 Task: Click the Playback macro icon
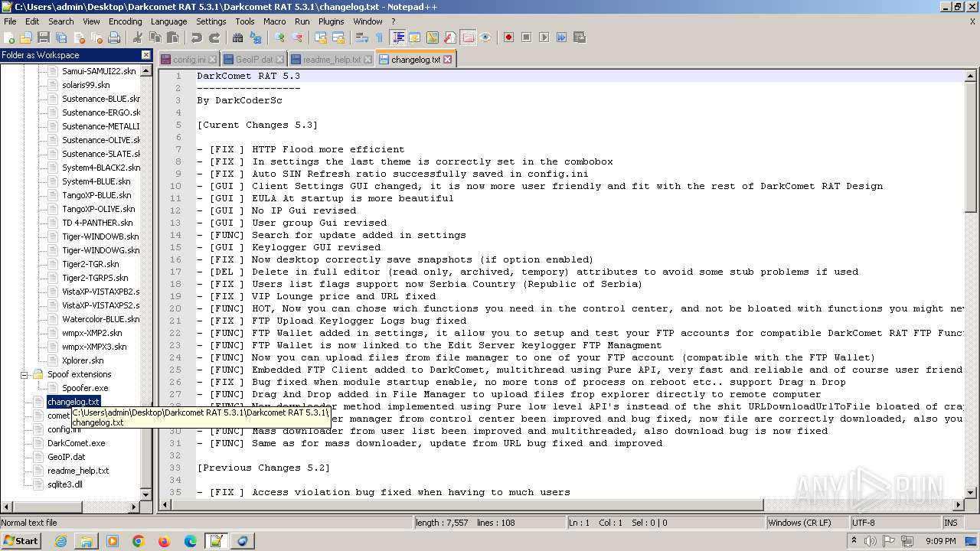544,37
